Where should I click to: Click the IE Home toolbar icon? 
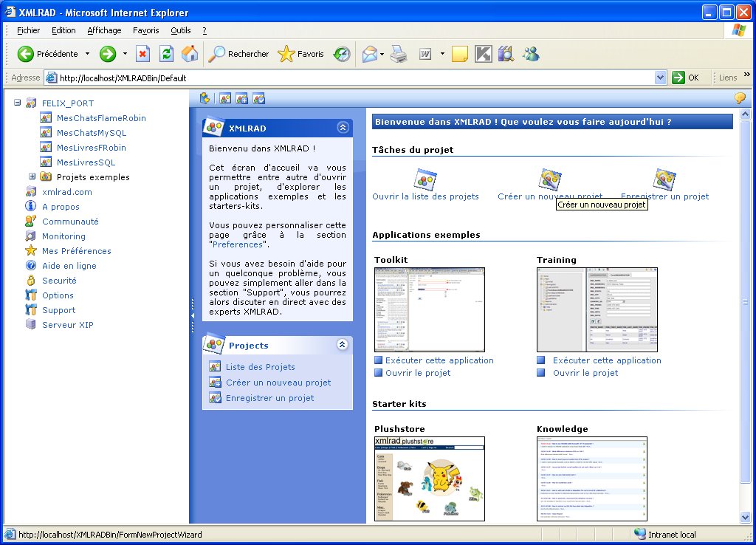pyautogui.click(x=190, y=54)
